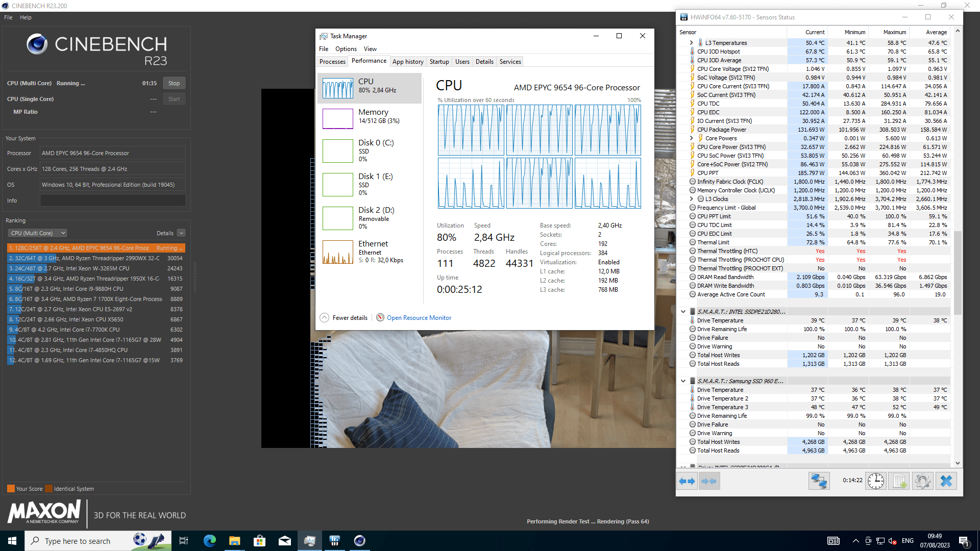Click HWiNFO shrink-columns arrows button
Viewport: 980px width, 551px height.
pyautogui.click(x=709, y=481)
